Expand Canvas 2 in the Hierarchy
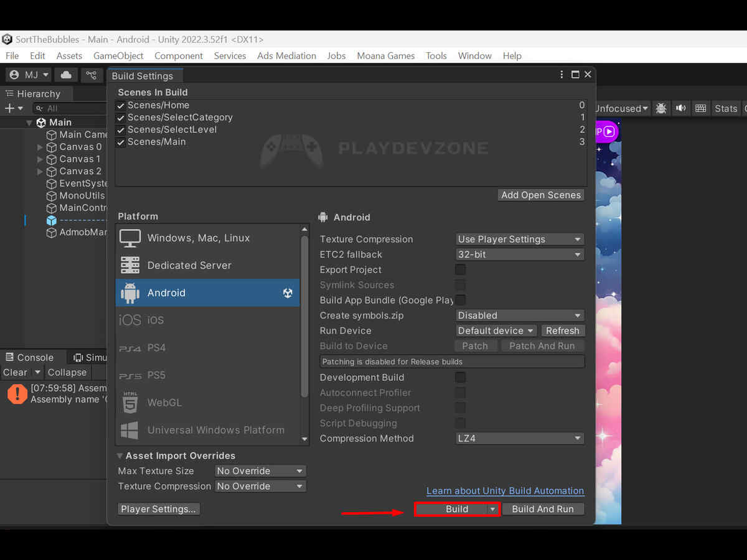Screen dimensions: 747x560 40,171
